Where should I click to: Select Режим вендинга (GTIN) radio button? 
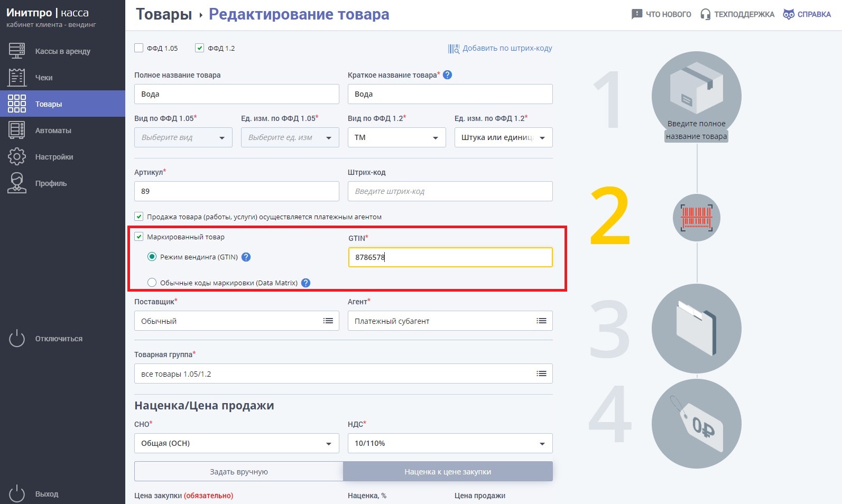(152, 257)
